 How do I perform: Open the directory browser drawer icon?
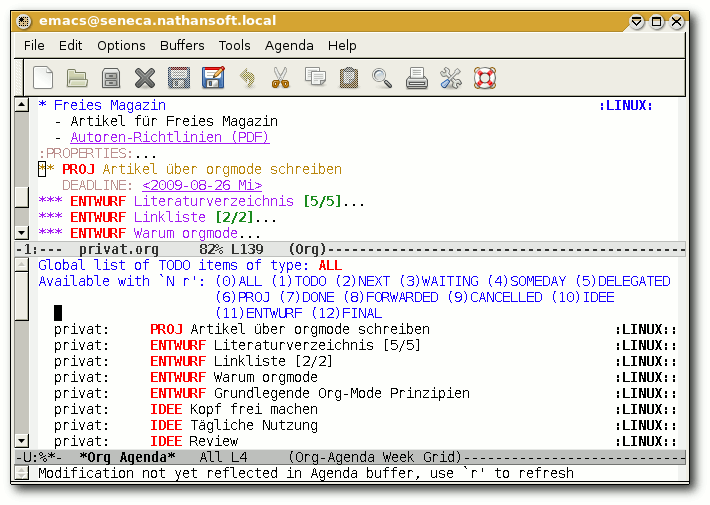click(111, 77)
